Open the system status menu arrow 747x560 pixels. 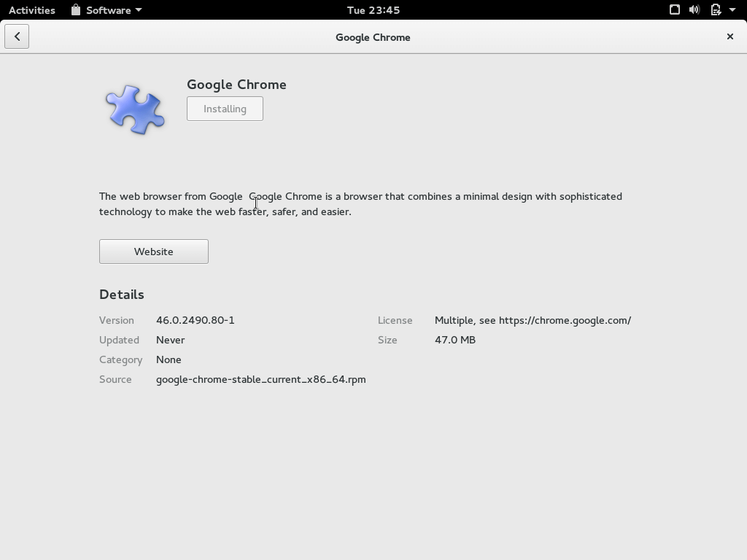click(x=732, y=10)
